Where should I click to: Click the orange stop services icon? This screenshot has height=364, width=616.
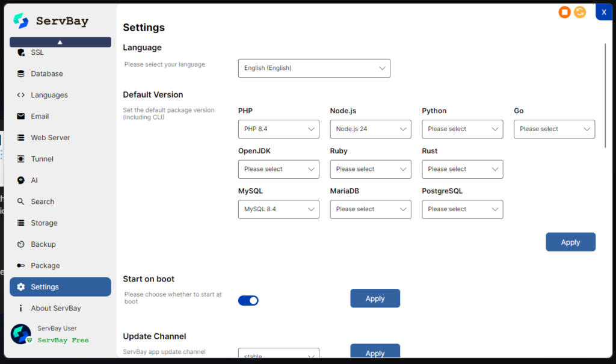(564, 12)
